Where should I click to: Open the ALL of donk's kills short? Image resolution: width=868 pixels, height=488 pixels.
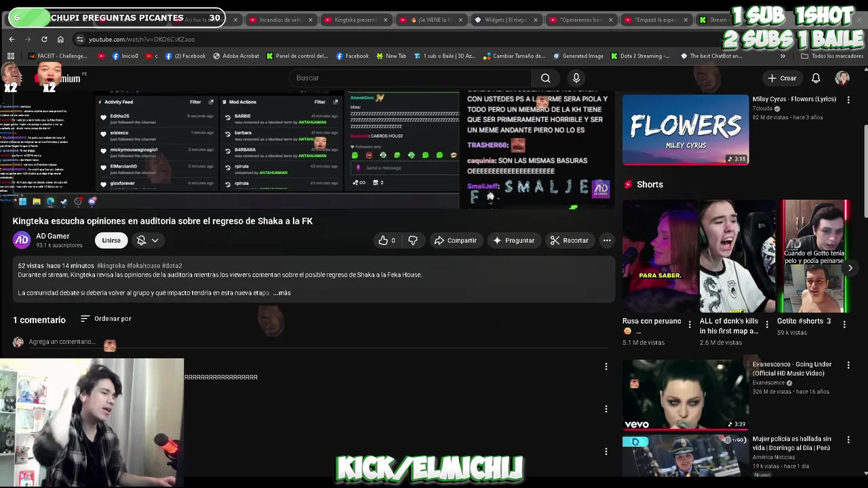737,256
